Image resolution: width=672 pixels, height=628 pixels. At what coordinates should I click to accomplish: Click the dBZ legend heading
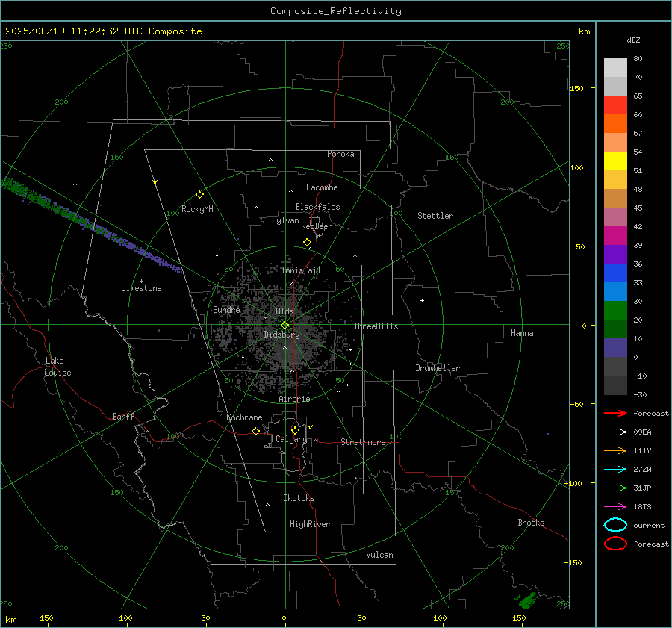pyautogui.click(x=633, y=40)
